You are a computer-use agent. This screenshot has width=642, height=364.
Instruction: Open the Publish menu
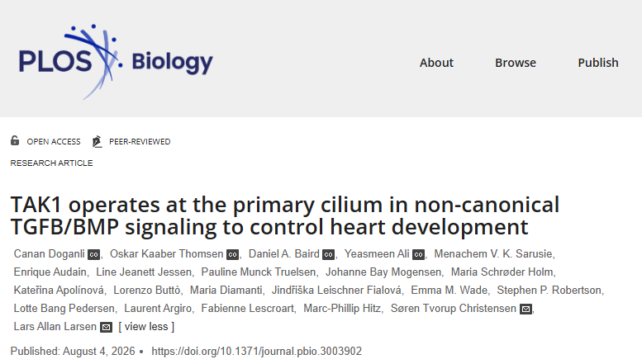598,63
